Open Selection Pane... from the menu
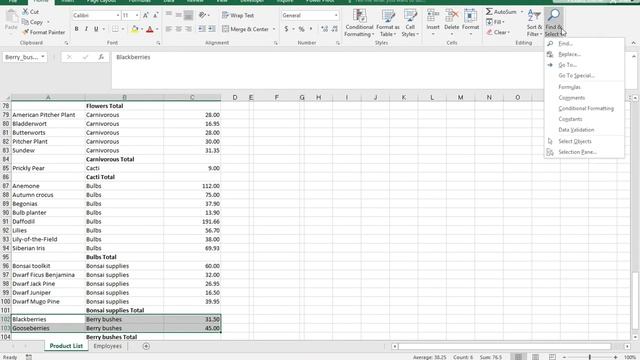 (584, 152)
